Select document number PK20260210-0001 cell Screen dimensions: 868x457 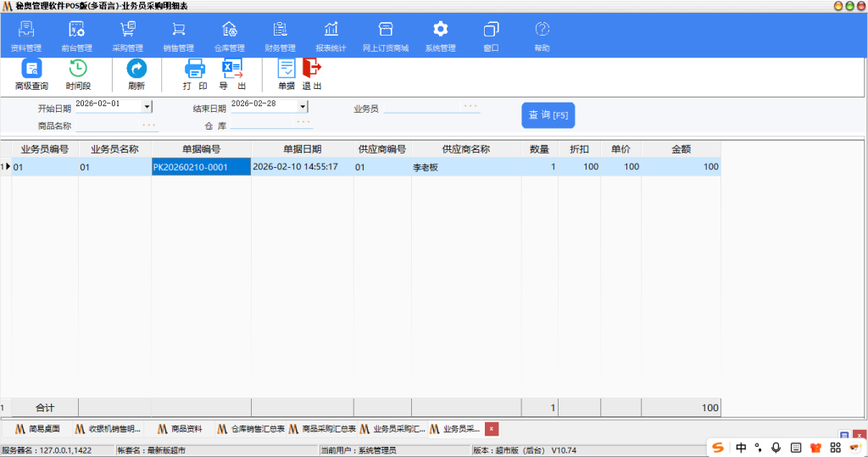201,167
